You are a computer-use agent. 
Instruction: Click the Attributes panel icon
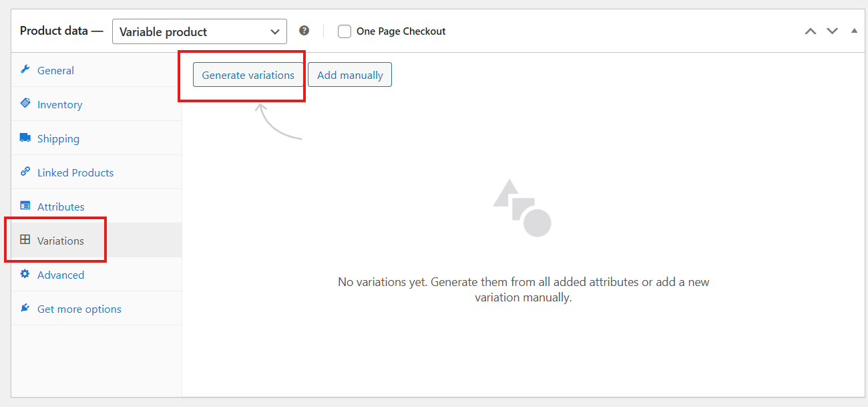point(25,206)
